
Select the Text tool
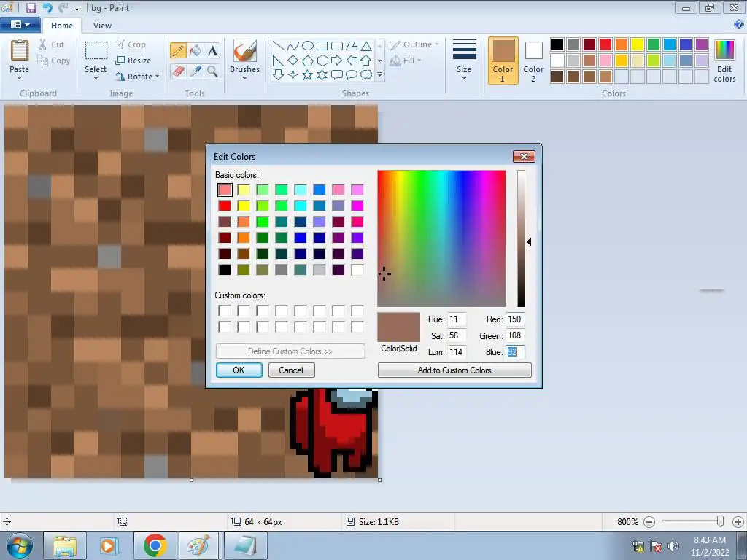212,50
